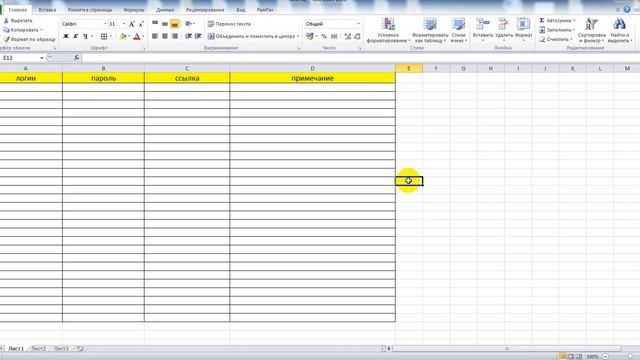Click the 'примечание' header cell
The height and width of the screenshot is (360, 640).
click(x=312, y=78)
